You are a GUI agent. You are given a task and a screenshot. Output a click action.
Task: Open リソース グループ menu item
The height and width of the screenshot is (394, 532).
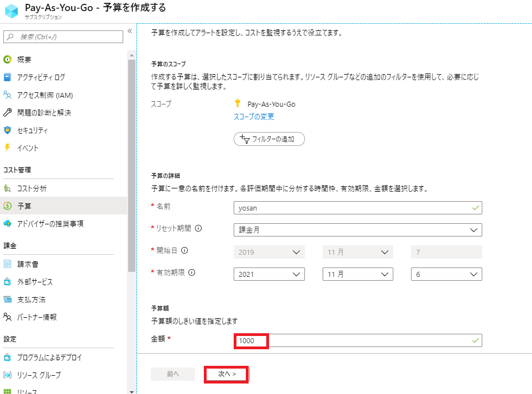tap(64, 375)
